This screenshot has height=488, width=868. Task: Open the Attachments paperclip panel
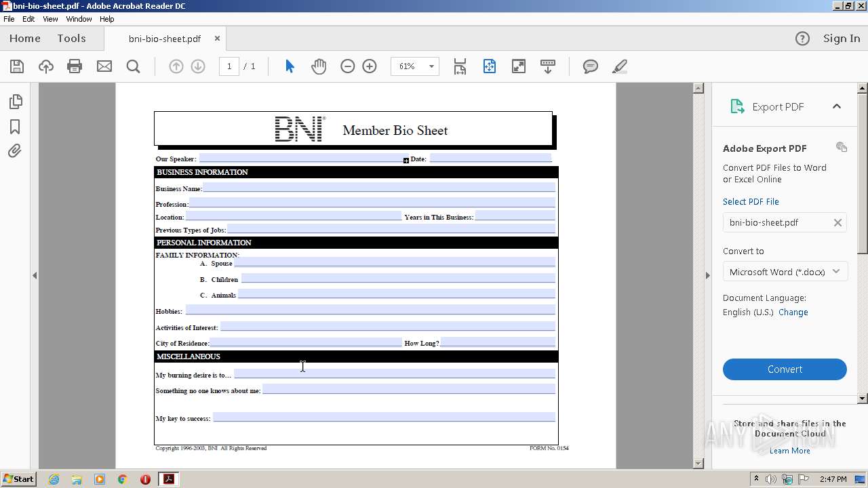coord(15,151)
